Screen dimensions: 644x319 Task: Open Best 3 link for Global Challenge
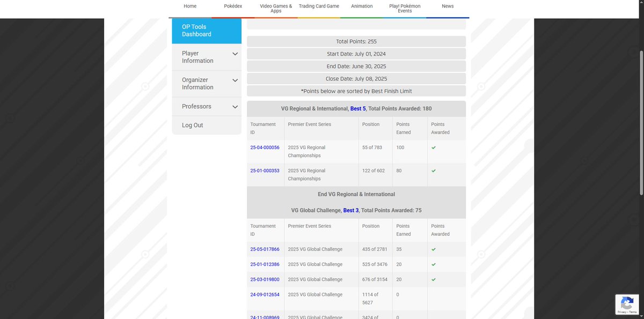click(x=351, y=211)
